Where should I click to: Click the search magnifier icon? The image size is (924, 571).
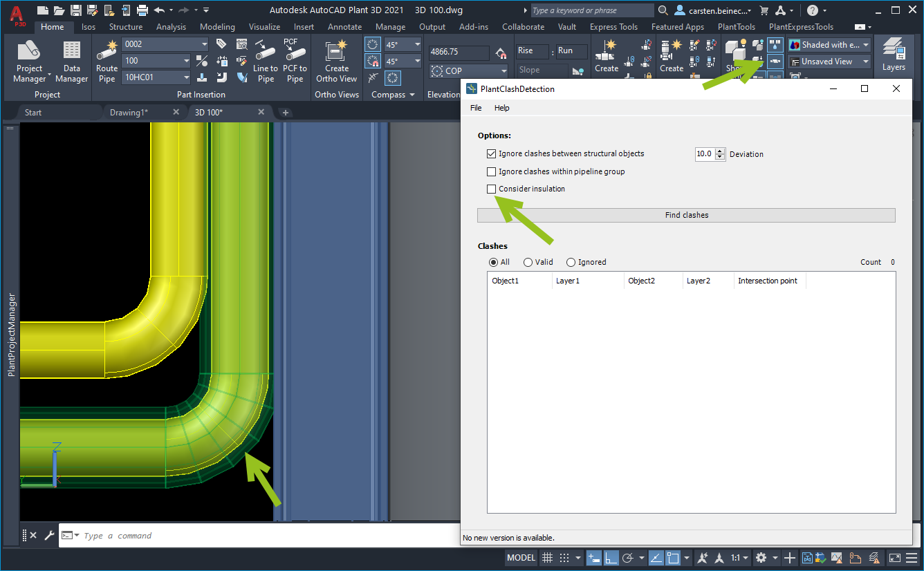(663, 10)
